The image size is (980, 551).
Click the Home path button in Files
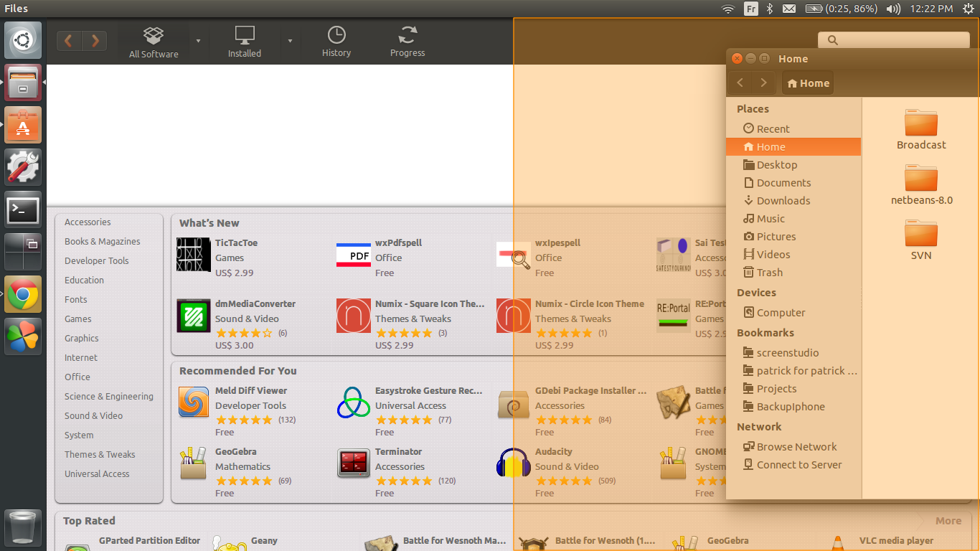click(x=808, y=83)
